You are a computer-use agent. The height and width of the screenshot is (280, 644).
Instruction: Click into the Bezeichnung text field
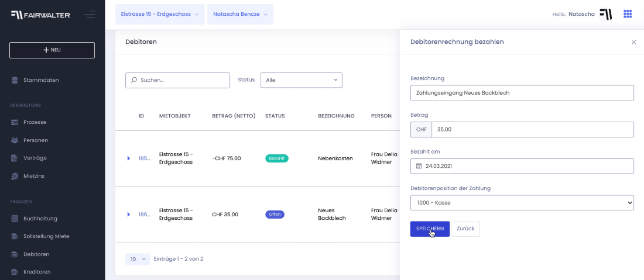[522, 93]
